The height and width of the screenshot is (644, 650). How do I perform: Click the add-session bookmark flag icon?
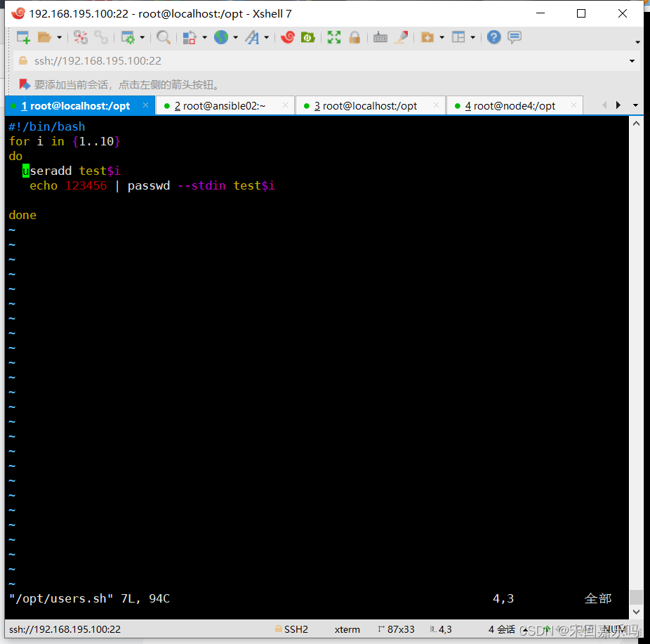tap(25, 84)
